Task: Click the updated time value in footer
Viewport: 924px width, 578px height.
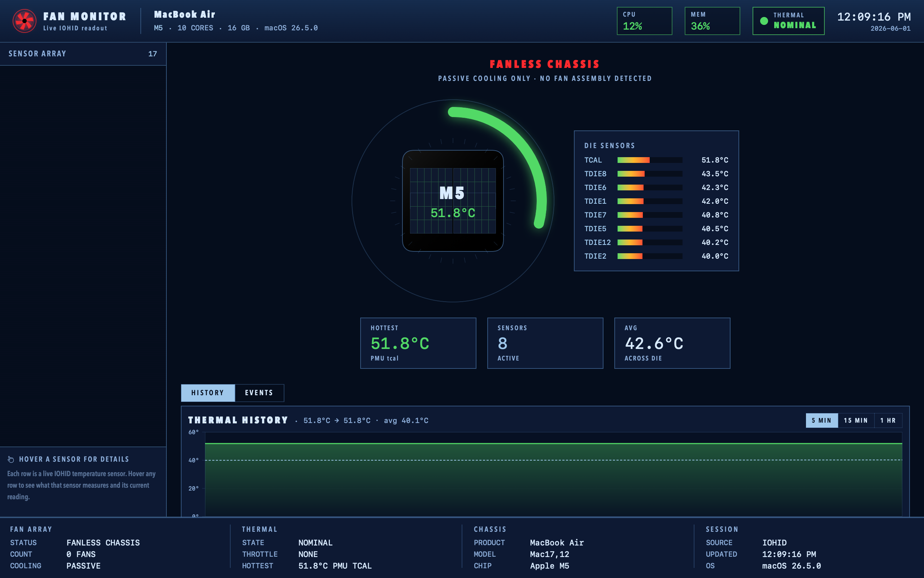Action: click(789, 554)
